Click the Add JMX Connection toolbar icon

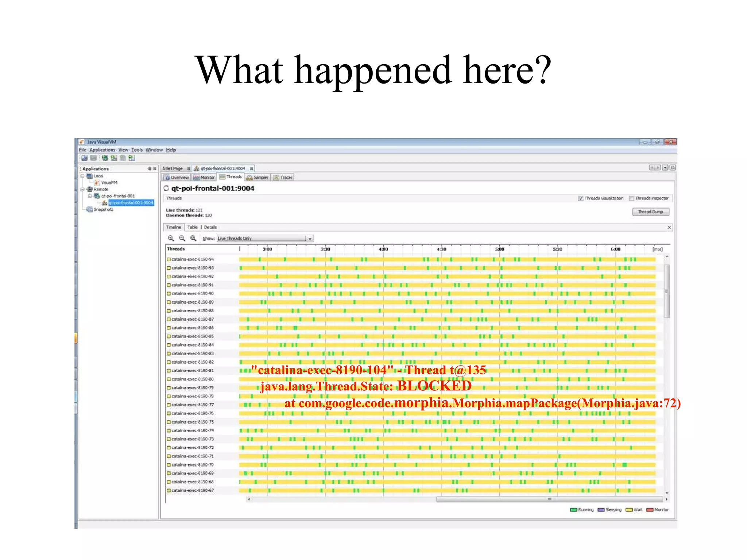[114, 158]
